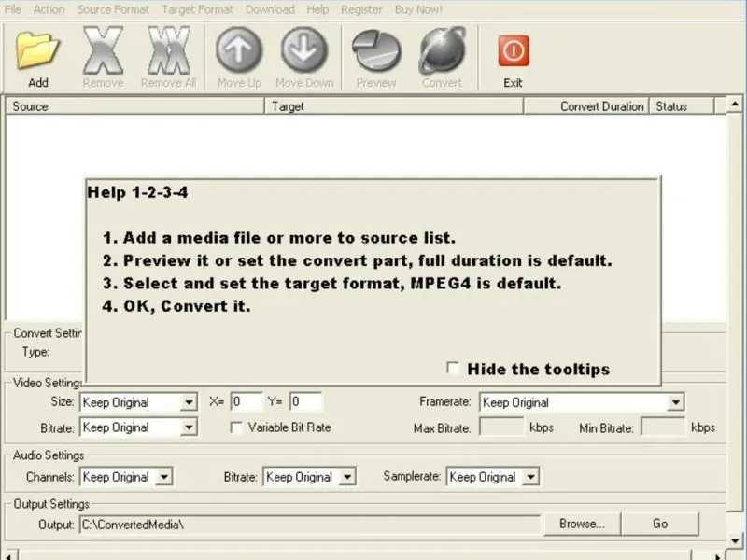Click the Status column header
Image resolution: width=747 pixels, height=560 pixels.
point(682,106)
